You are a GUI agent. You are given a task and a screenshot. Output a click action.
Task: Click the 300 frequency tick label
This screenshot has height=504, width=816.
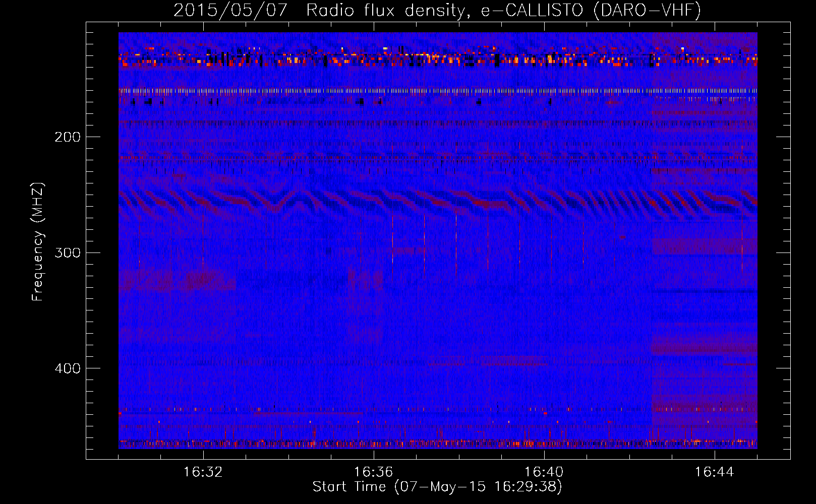(x=68, y=253)
